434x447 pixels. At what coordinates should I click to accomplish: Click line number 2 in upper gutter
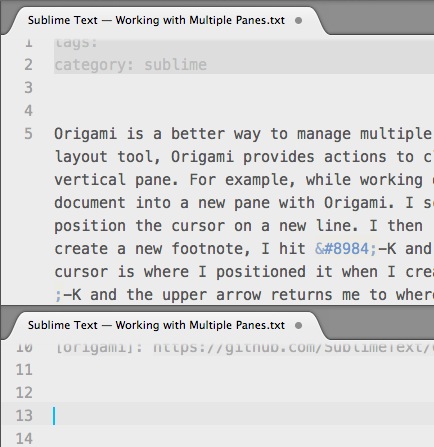click(28, 65)
